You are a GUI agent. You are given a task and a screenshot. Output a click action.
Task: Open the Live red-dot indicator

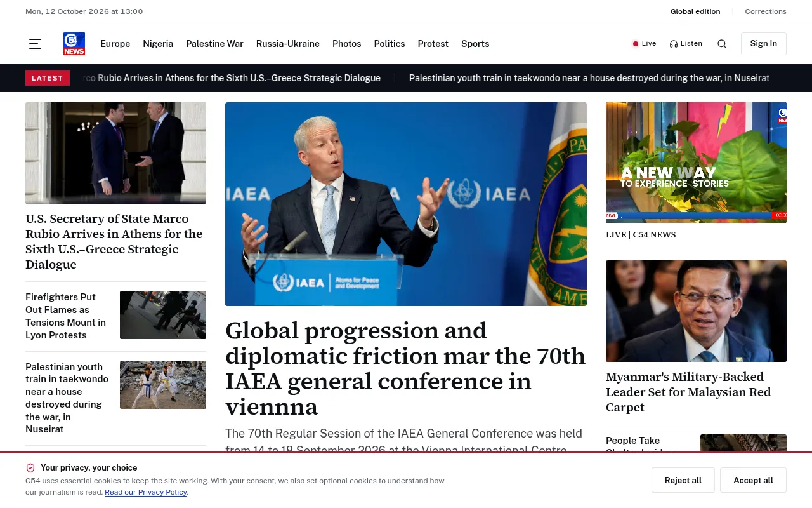click(x=645, y=44)
